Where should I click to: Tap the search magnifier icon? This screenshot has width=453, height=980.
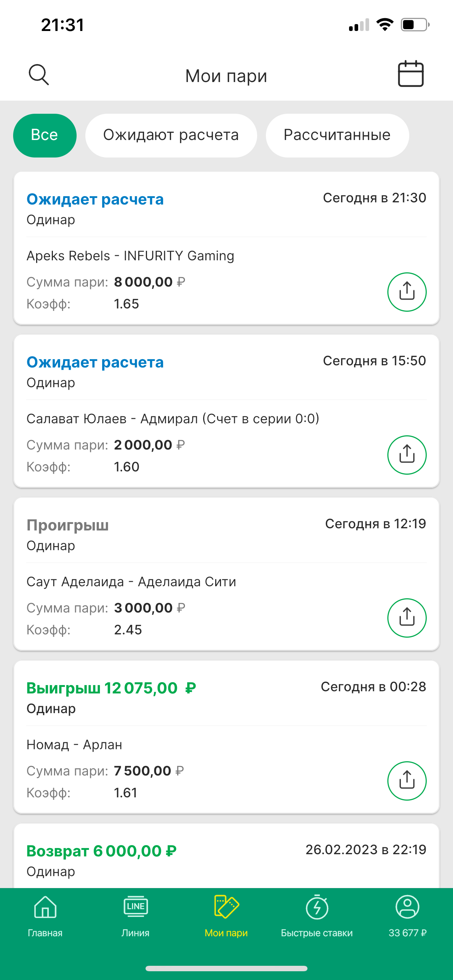(x=39, y=75)
